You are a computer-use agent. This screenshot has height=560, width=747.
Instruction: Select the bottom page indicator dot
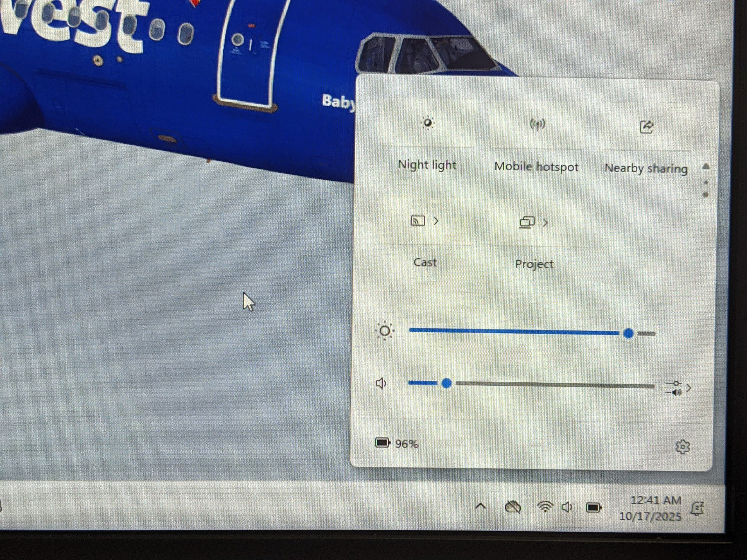click(x=705, y=194)
